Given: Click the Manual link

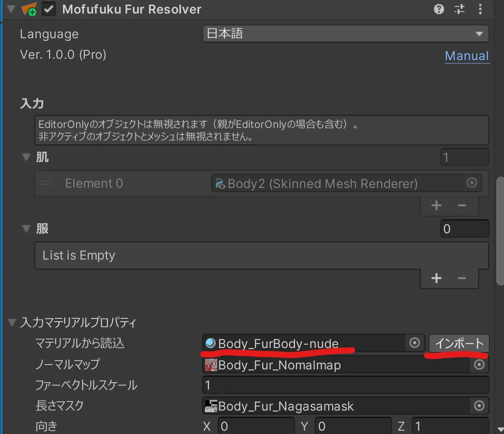Looking at the screenshot, I should point(467,56).
